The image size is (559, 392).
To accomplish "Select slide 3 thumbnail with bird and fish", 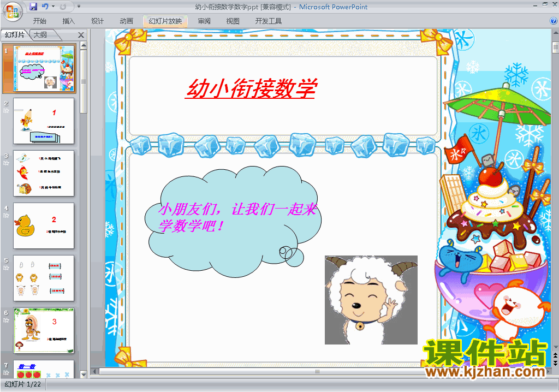I will [x=44, y=174].
